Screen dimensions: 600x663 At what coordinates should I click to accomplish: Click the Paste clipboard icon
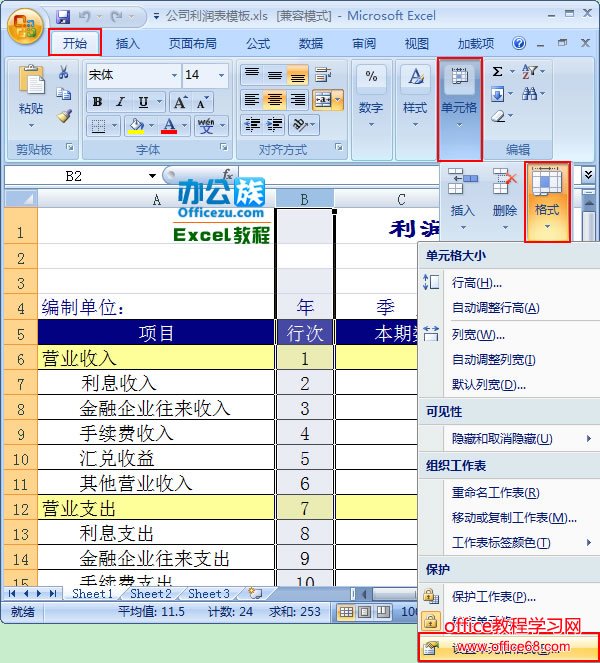pos(31,79)
